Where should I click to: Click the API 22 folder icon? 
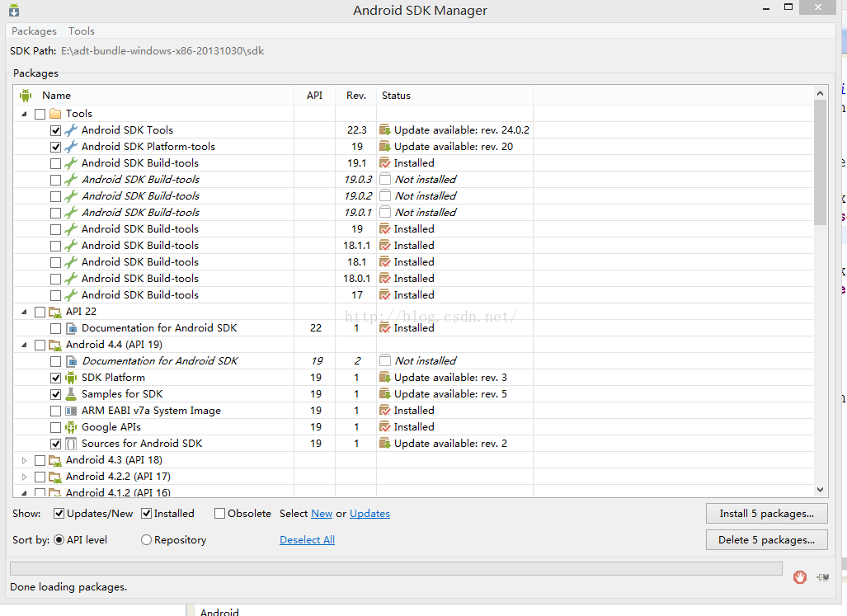point(55,312)
